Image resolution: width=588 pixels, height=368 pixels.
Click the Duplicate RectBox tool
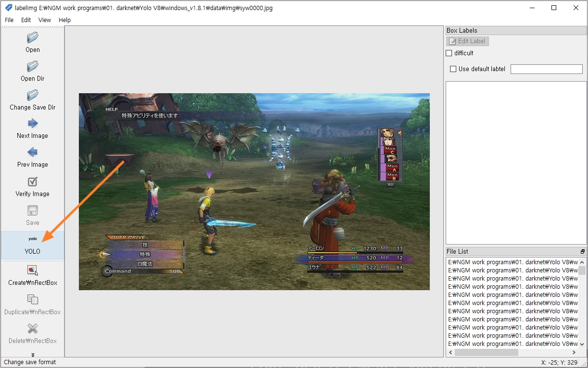[33, 305]
